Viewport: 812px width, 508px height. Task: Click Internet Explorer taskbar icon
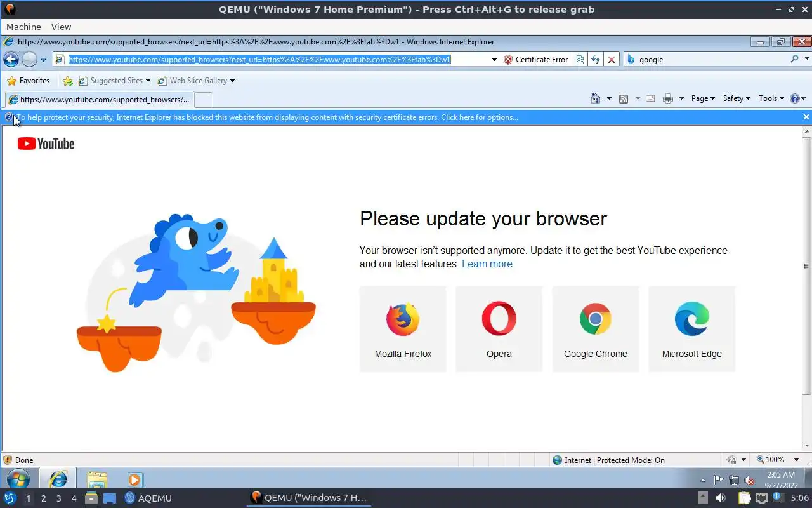click(x=58, y=479)
